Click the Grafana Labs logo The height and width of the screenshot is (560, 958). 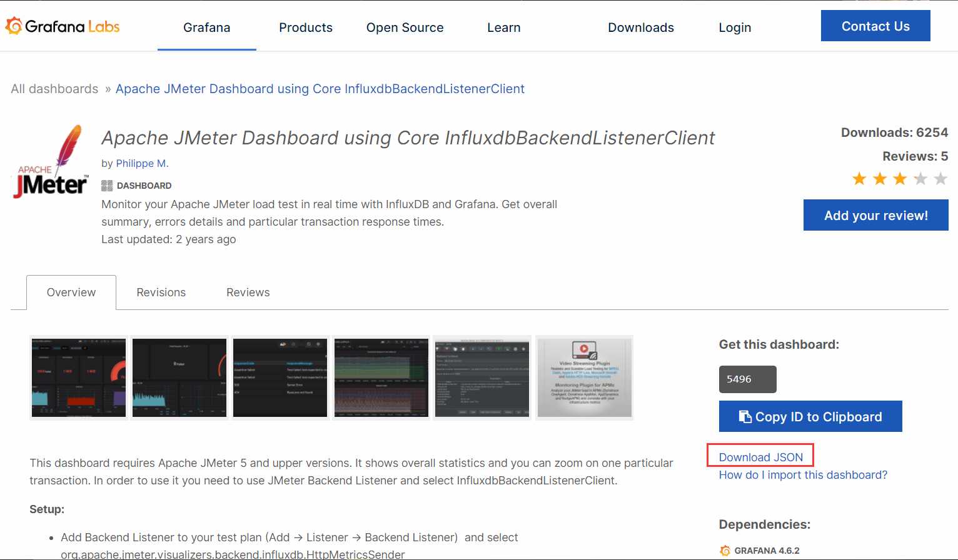pos(63,26)
